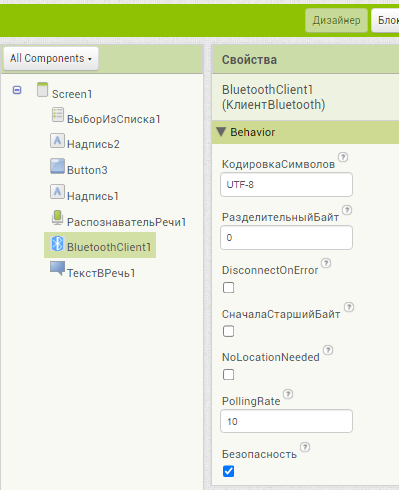
Task: Open help for КодировкаСимволов property
Action: [x=343, y=157]
